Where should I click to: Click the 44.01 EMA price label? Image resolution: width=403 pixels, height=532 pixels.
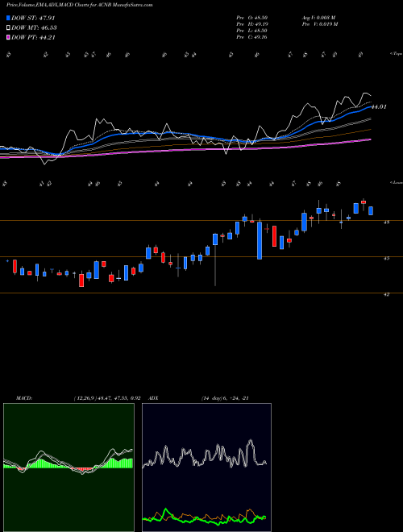379,107
